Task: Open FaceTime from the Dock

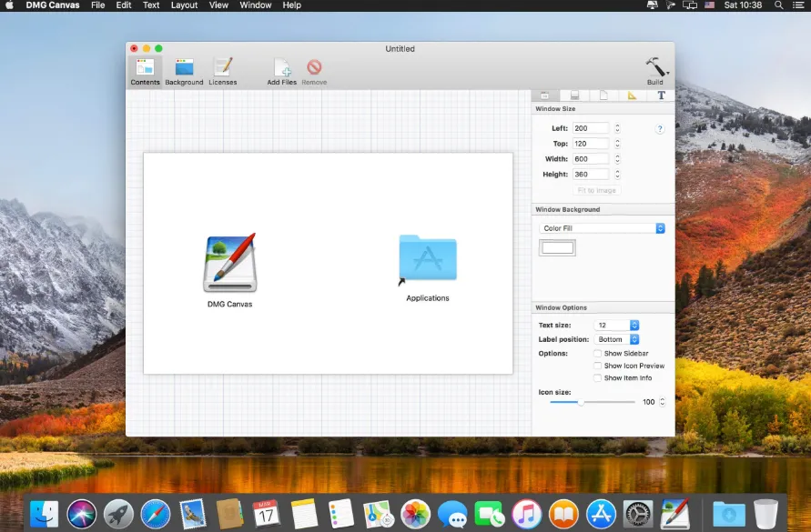Action: 490,514
